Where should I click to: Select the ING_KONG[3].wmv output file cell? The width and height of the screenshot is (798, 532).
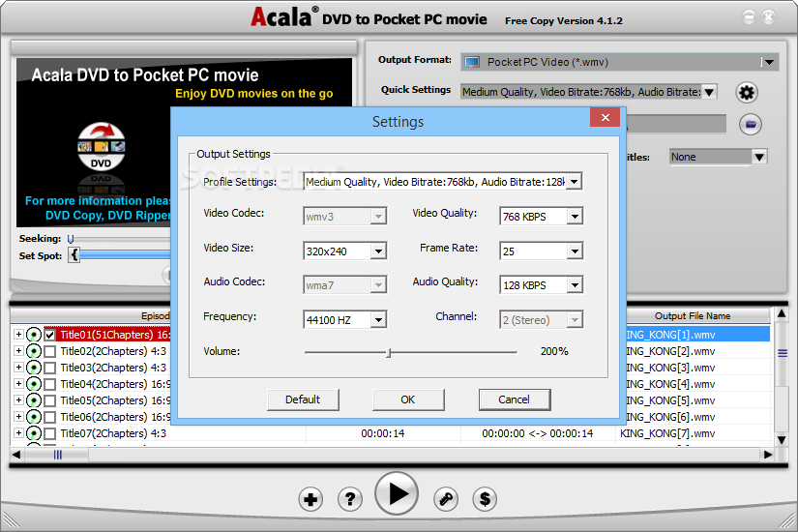point(693,368)
